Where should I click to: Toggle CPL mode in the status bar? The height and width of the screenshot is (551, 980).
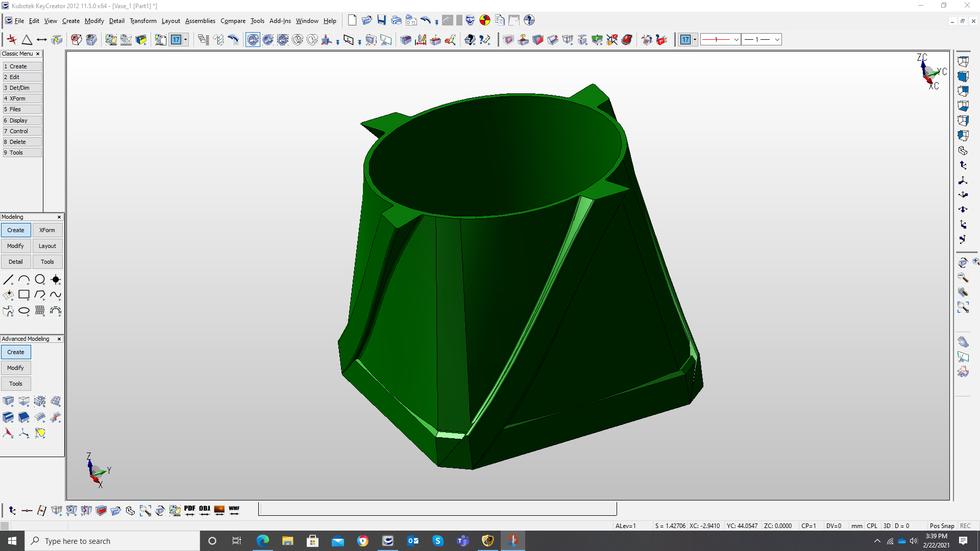(872, 525)
